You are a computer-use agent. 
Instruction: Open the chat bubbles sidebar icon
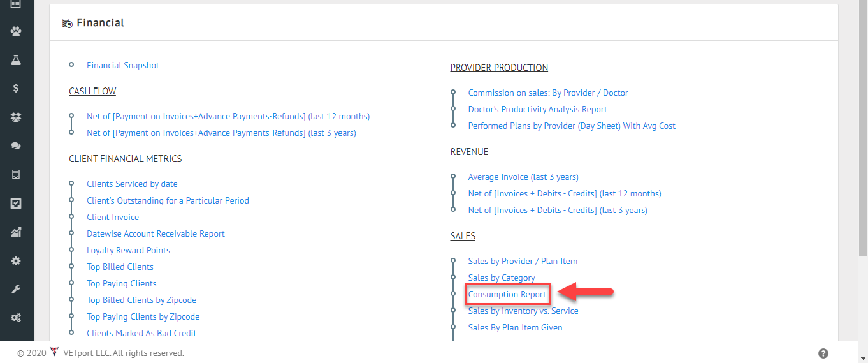(16, 145)
